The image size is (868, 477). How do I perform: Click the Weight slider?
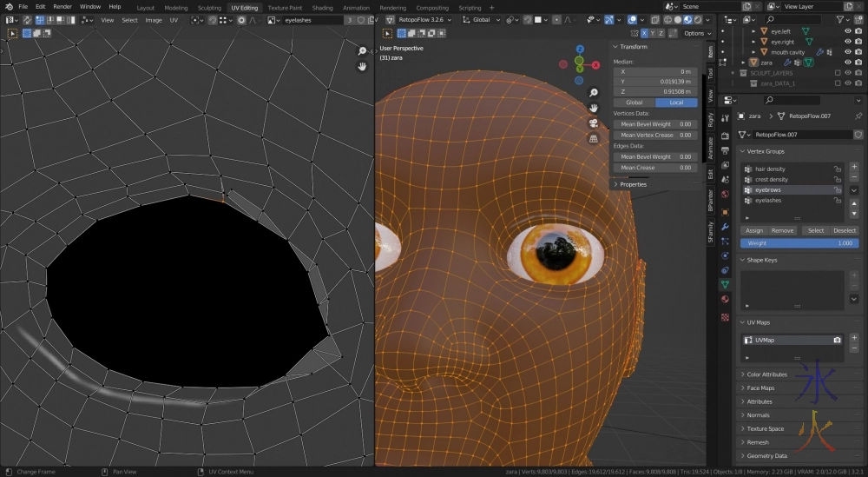pyautogui.click(x=799, y=243)
